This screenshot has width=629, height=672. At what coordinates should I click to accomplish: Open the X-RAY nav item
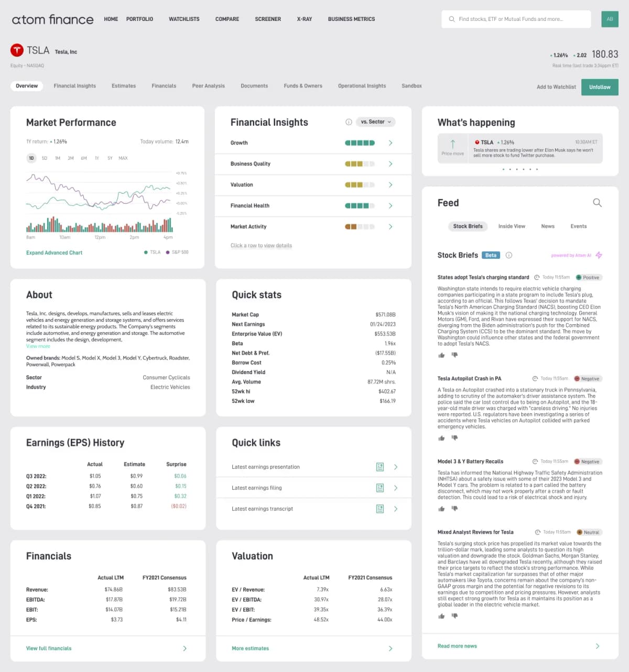click(305, 19)
